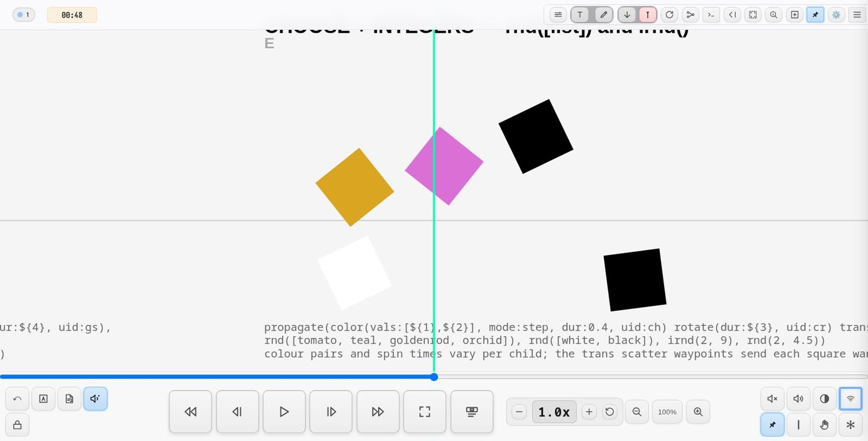Toggle the down arrow mode button
The width and height of the screenshot is (868, 441).
(627, 15)
